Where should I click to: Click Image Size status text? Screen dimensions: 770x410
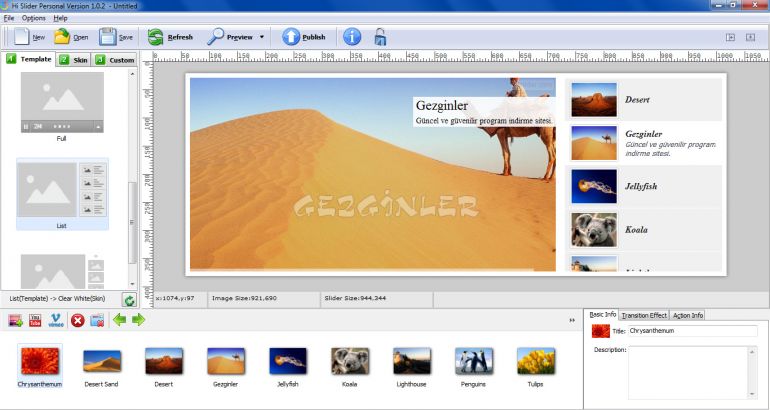coord(244,298)
